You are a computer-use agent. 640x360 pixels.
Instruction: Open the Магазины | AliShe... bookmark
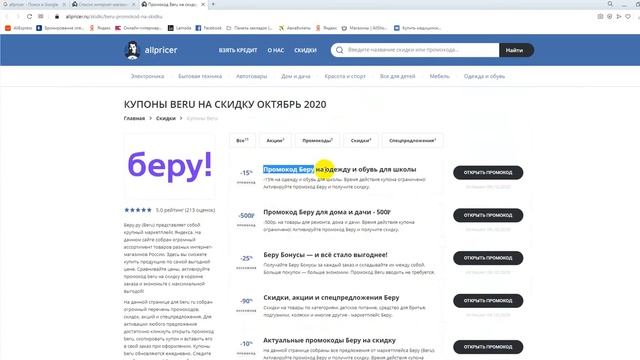pos(364,28)
